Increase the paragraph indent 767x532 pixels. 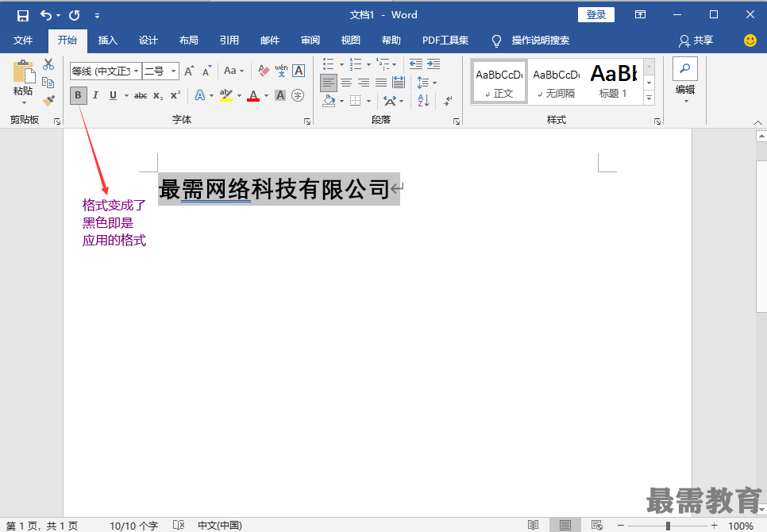434,64
